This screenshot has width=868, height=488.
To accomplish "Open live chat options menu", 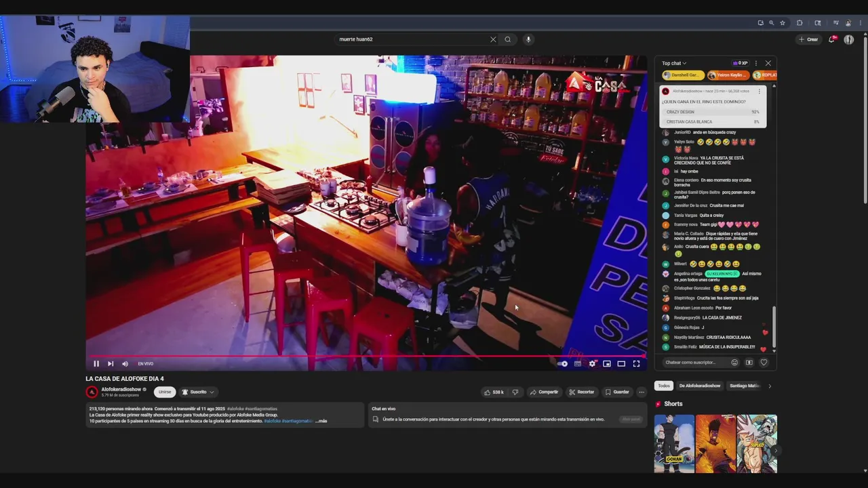I will pyautogui.click(x=756, y=63).
